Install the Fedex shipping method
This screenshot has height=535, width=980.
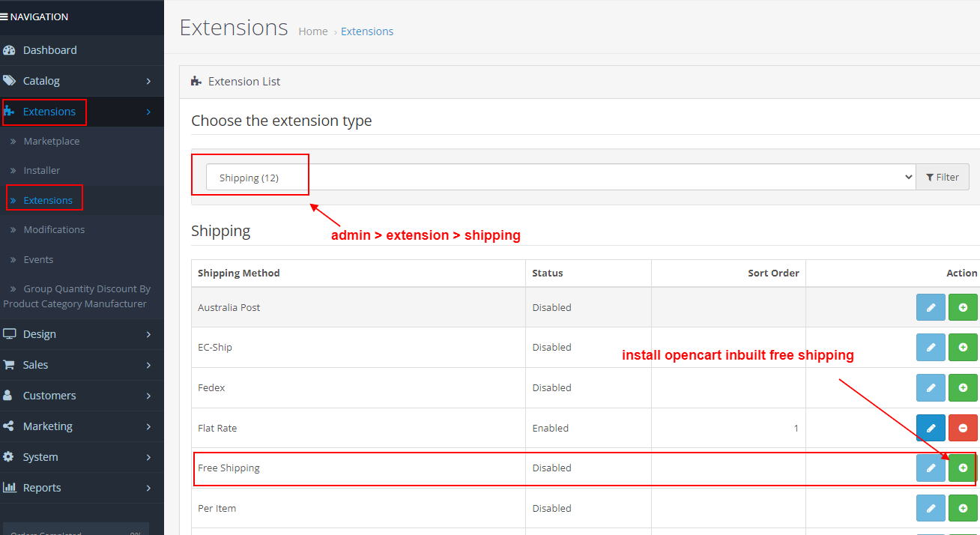click(x=963, y=387)
